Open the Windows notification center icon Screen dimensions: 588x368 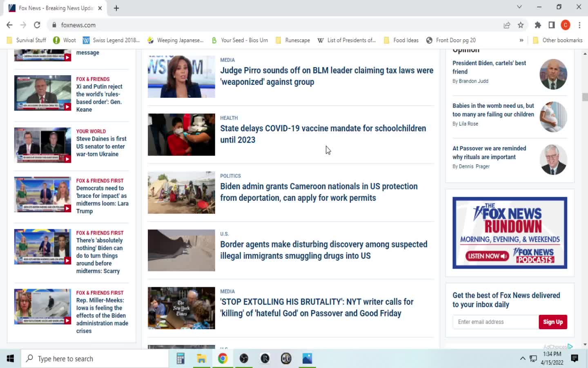tap(575, 359)
